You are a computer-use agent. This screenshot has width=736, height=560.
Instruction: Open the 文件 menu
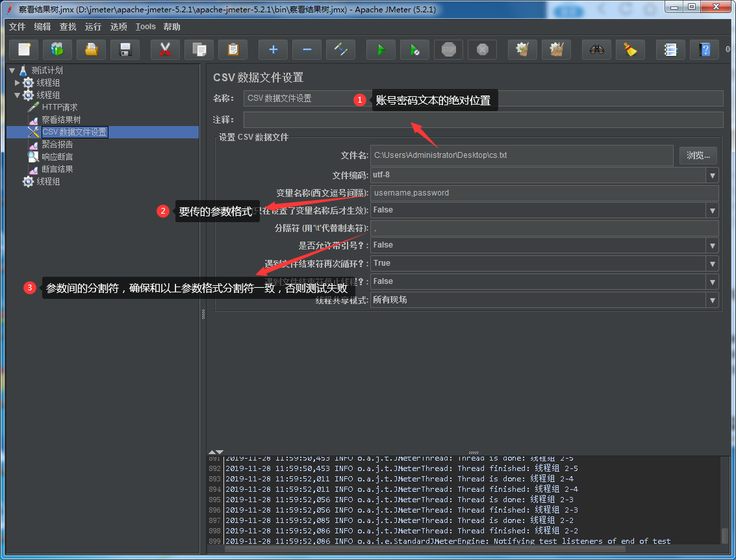pos(18,27)
